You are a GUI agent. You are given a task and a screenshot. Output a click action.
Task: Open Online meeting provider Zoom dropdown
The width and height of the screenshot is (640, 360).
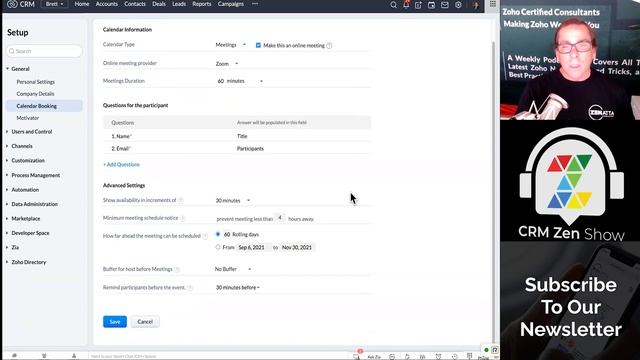(x=227, y=64)
